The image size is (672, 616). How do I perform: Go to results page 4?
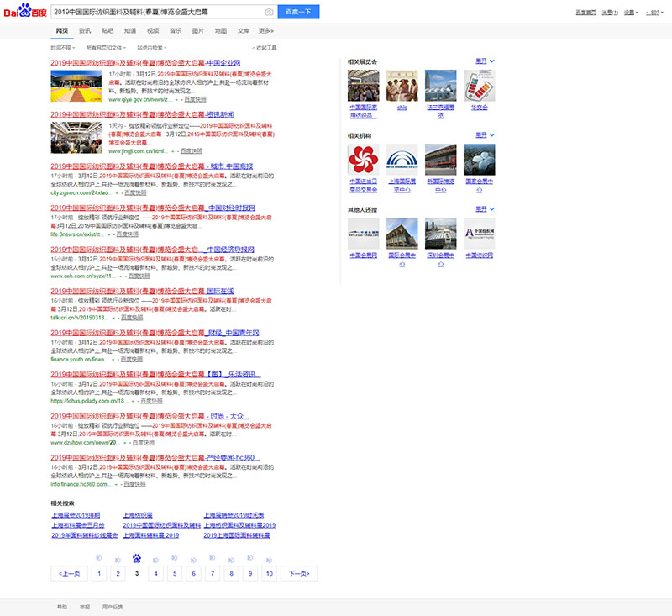155,574
